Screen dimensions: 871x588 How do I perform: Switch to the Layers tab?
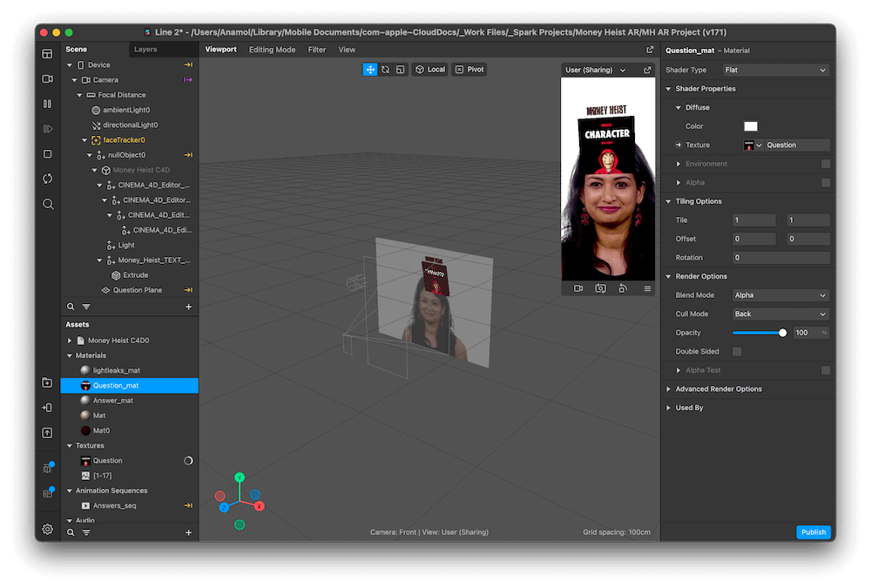click(x=145, y=50)
